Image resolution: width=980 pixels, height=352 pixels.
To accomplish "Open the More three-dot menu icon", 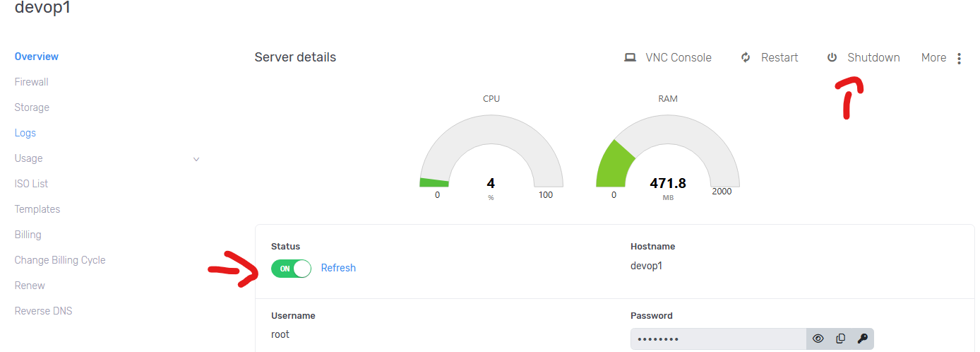I will [959, 59].
